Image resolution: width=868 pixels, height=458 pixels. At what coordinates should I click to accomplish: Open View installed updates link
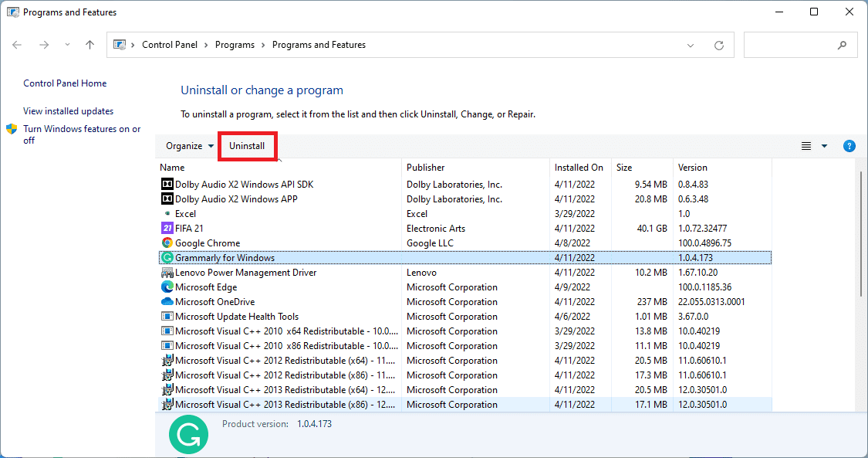click(68, 111)
